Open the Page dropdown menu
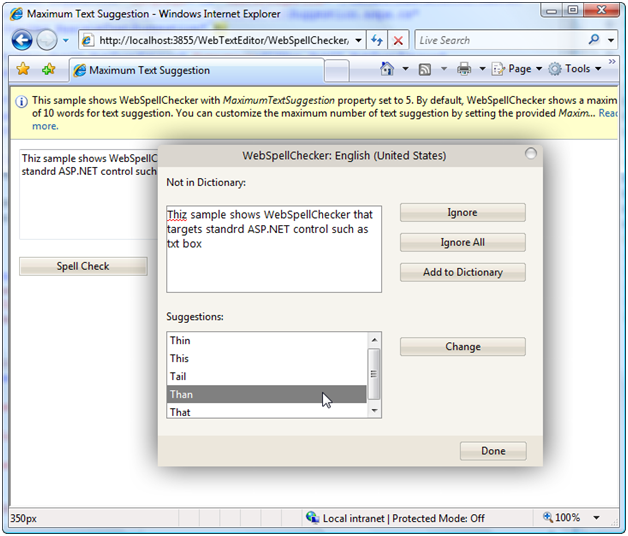This screenshot has width=628, height=536. coord(518,69)
